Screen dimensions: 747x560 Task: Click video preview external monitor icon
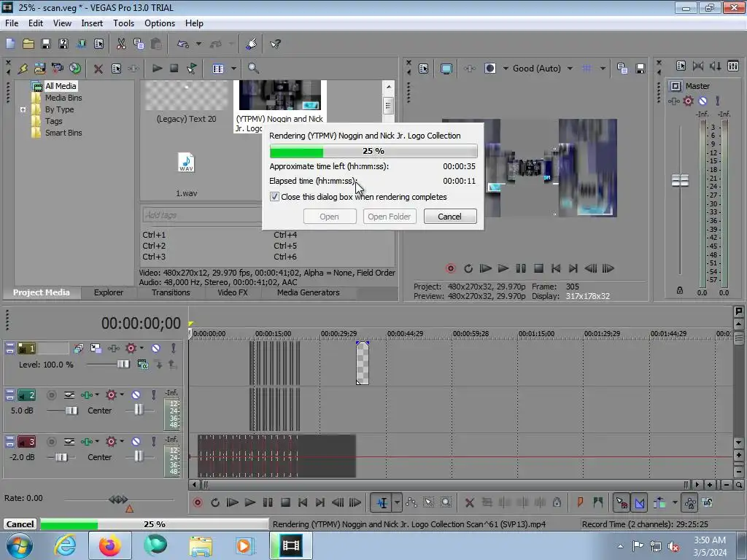click(x=446, y=69)
